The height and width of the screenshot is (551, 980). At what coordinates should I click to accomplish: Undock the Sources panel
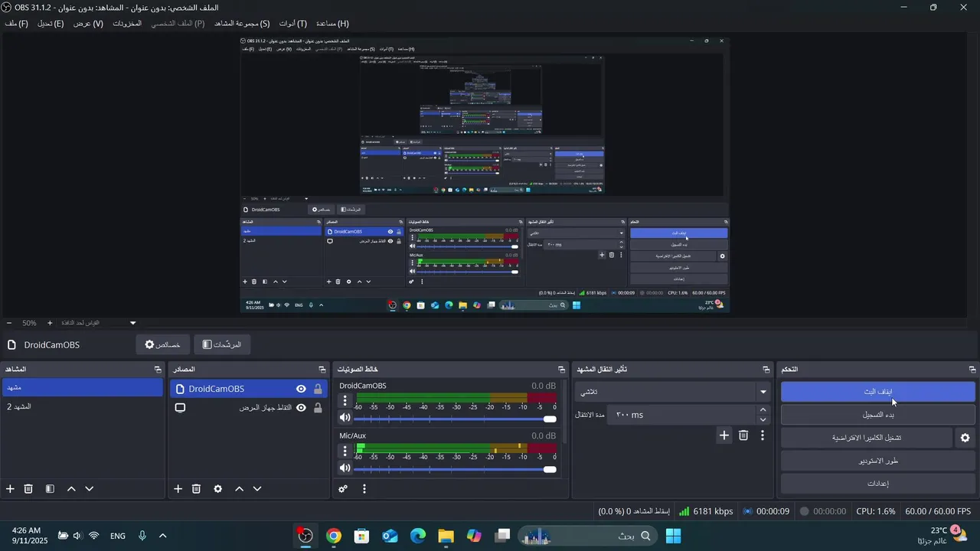322,370
